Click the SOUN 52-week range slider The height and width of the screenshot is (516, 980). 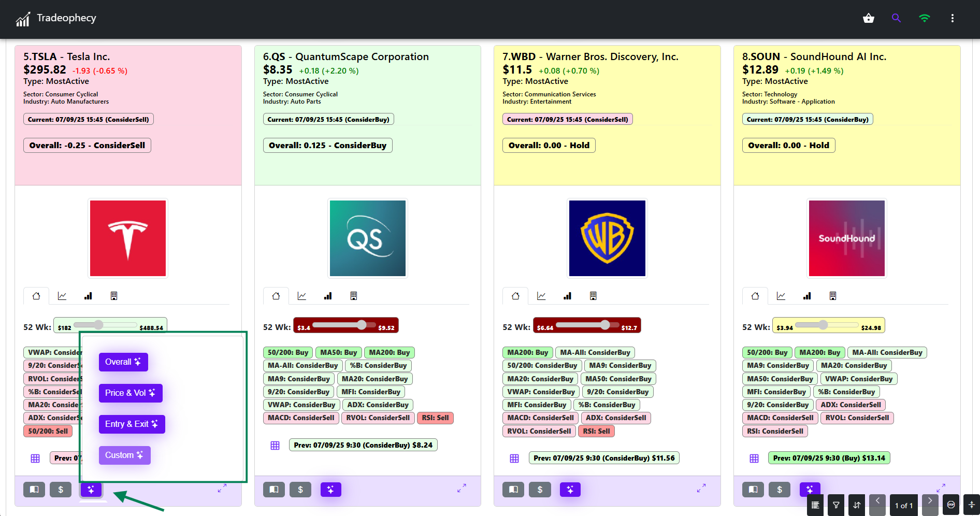click(x=827, y=325)
